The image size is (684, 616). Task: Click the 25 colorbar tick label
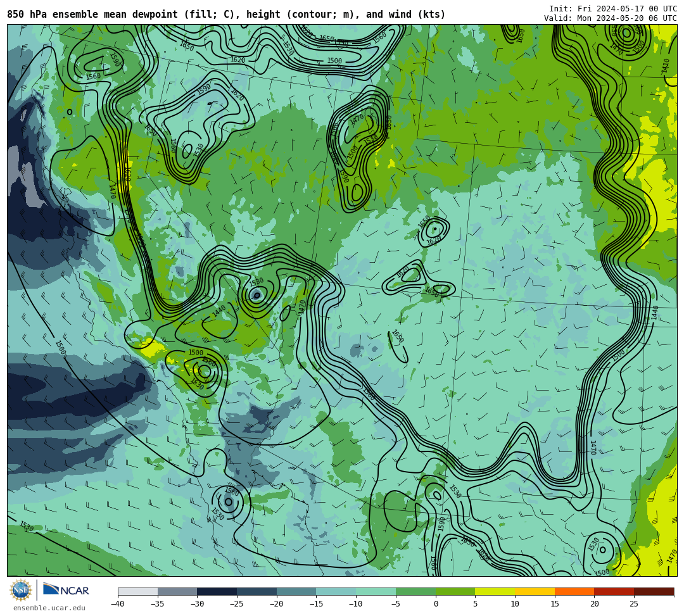pyautogui.click(x=634, y=604)
